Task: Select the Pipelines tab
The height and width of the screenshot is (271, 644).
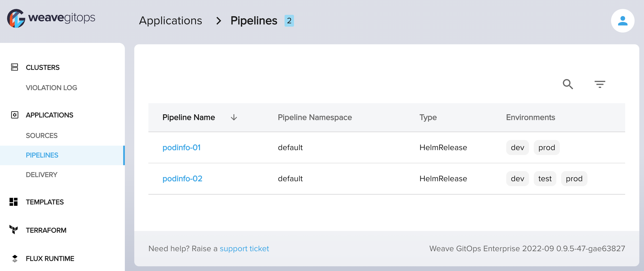Action: click(42, 155)
